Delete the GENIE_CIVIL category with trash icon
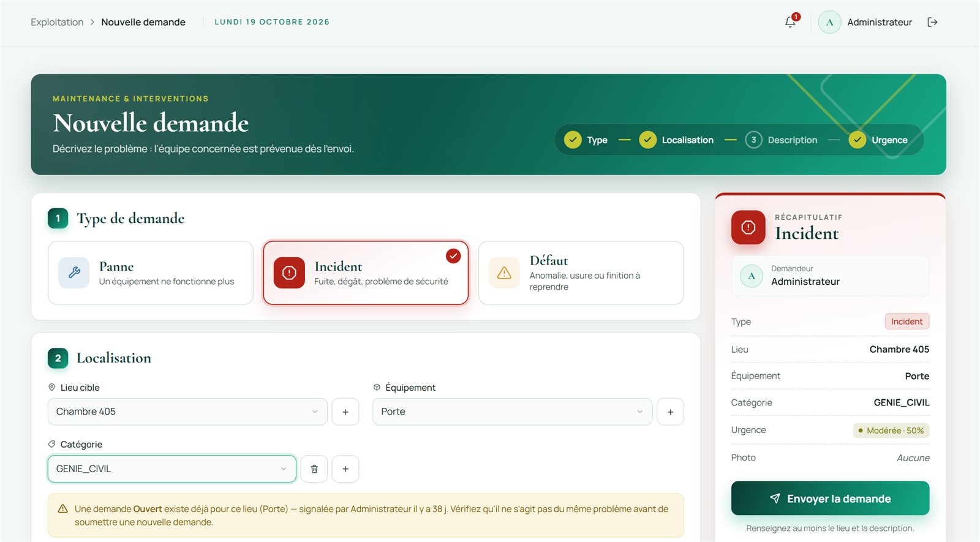The width and height of the screenshot is (980, 542). (314, 469)
